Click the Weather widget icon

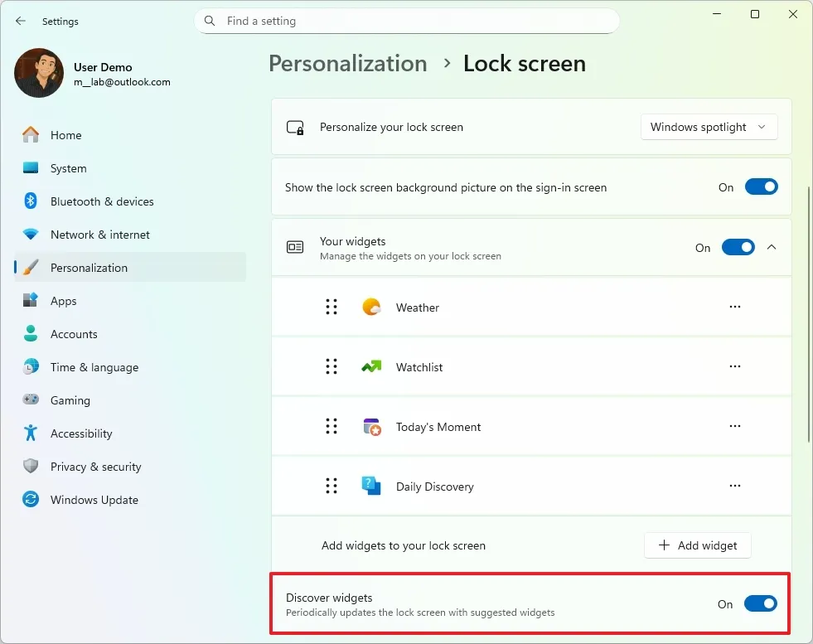point(371,307)
